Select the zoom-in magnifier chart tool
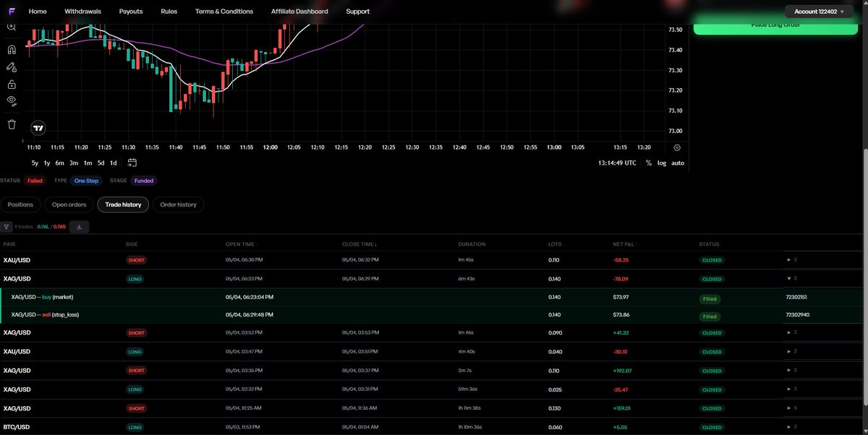This screenshot has width=868, height=435. (x=11, y=27)
